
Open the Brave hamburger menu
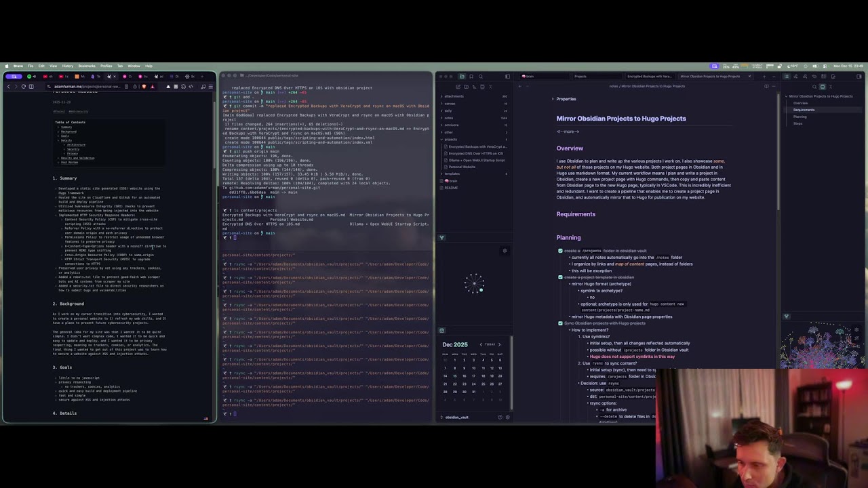210,87
